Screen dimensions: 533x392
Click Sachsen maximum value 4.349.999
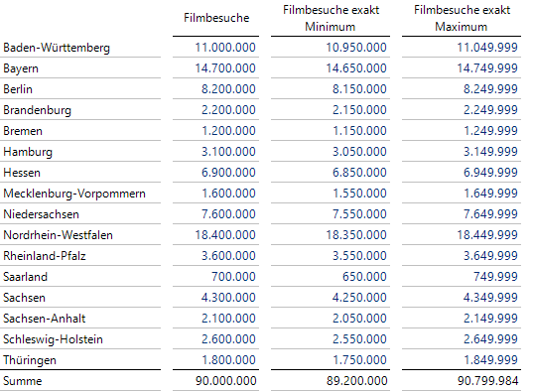(490, 298)
